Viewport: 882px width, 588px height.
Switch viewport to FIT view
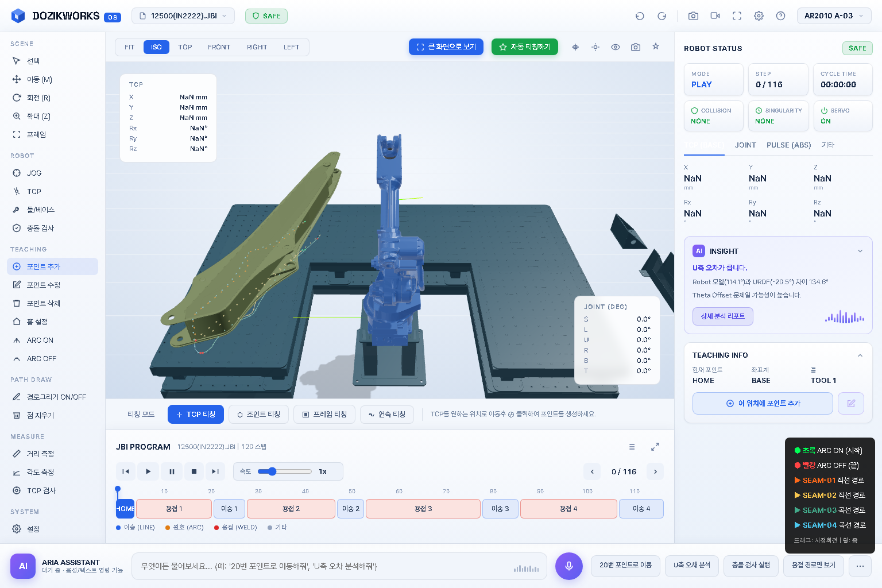coord(130,47)
